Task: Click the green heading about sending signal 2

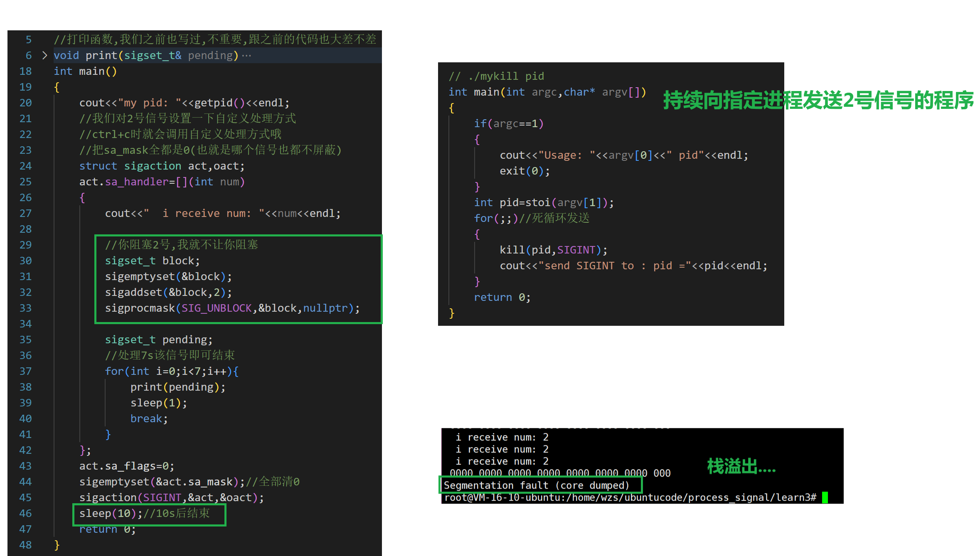Action: click(818, 100)
